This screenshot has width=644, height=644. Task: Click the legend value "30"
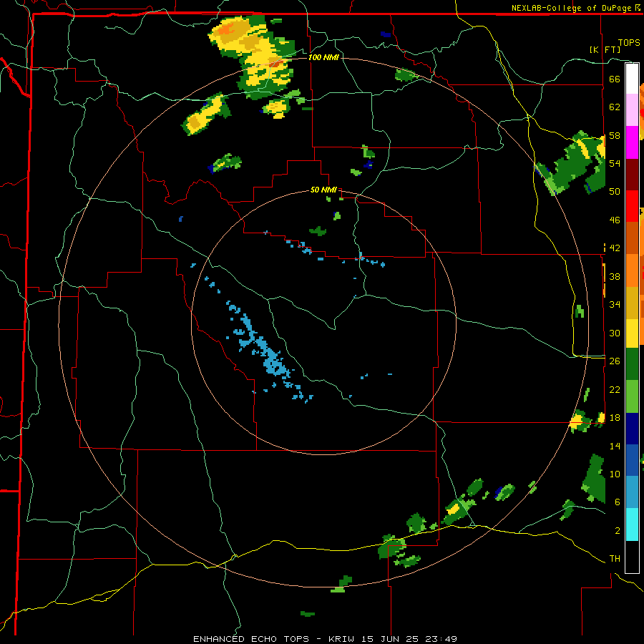615,333
